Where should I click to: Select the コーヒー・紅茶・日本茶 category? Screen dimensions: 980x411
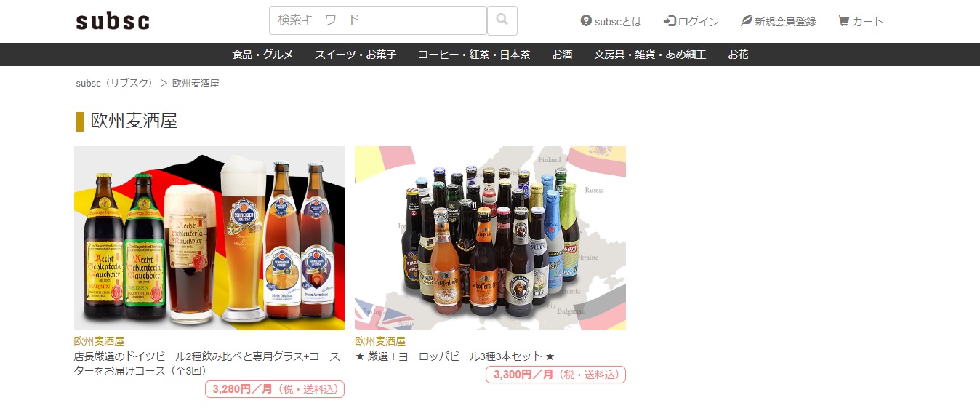tap(474, 55)
